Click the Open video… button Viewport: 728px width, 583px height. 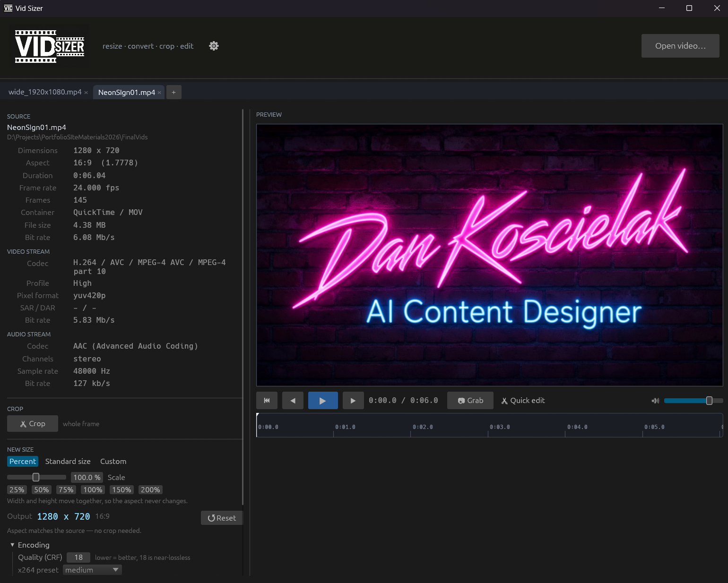680,46
